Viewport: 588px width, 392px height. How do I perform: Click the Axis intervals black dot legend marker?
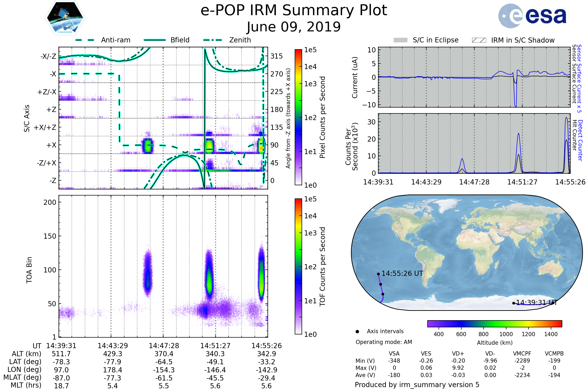[x=357, y=332]
